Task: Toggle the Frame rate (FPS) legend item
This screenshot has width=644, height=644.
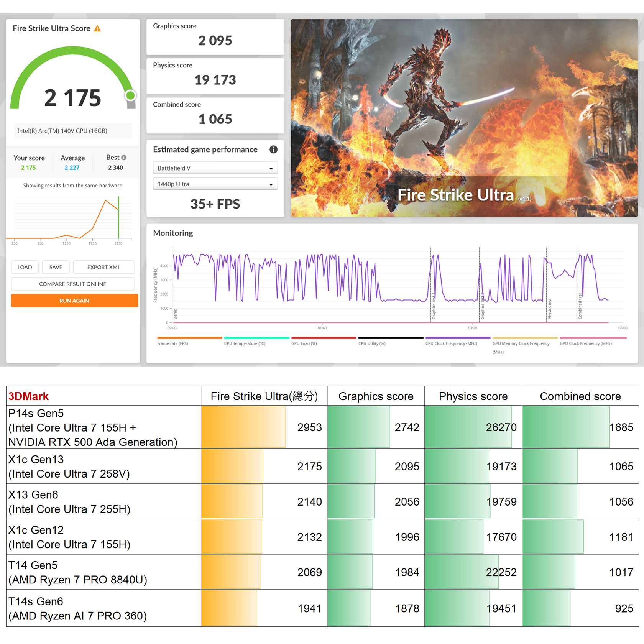Action: pos(172,343)
